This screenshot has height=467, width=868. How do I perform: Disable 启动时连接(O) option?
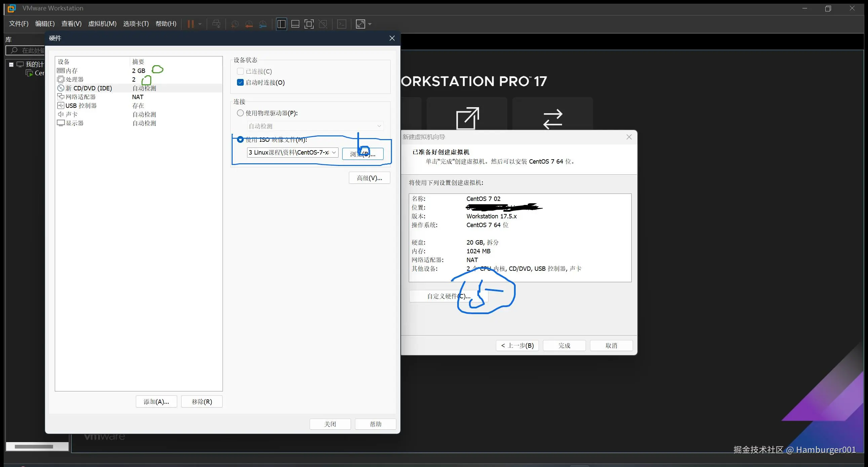240,82
